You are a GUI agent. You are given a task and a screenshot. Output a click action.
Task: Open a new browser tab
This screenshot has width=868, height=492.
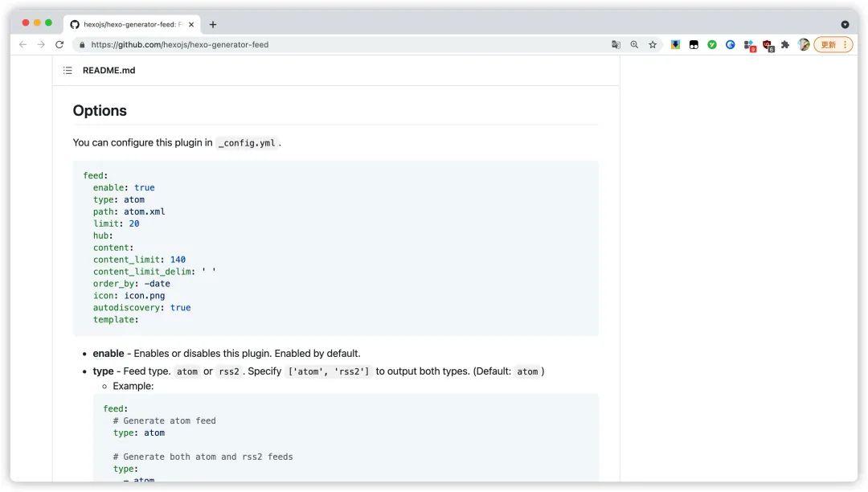pos(213,24)
